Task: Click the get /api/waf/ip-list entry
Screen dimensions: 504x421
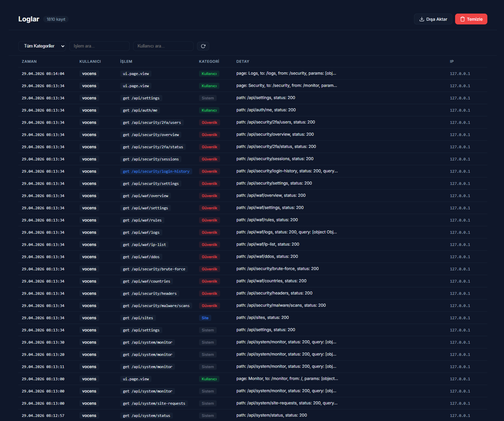Action: pyautogui.click(x=144, y=245)
